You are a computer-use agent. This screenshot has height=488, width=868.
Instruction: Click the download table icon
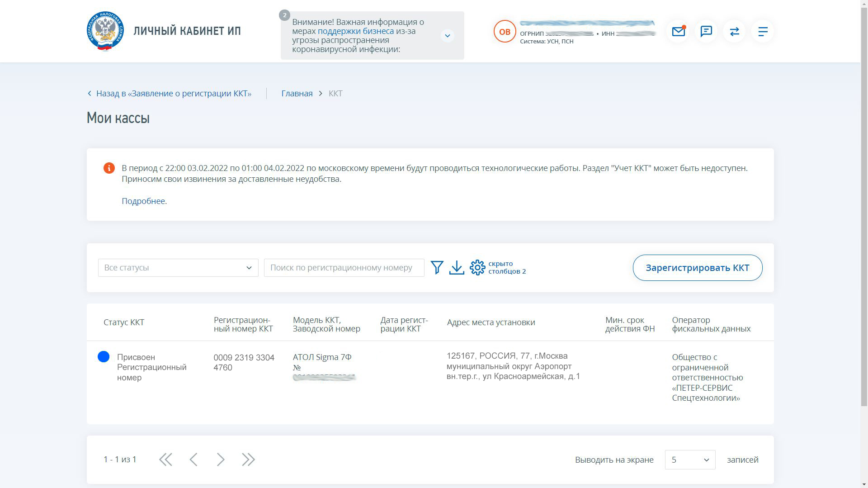[x=457, y=267]
